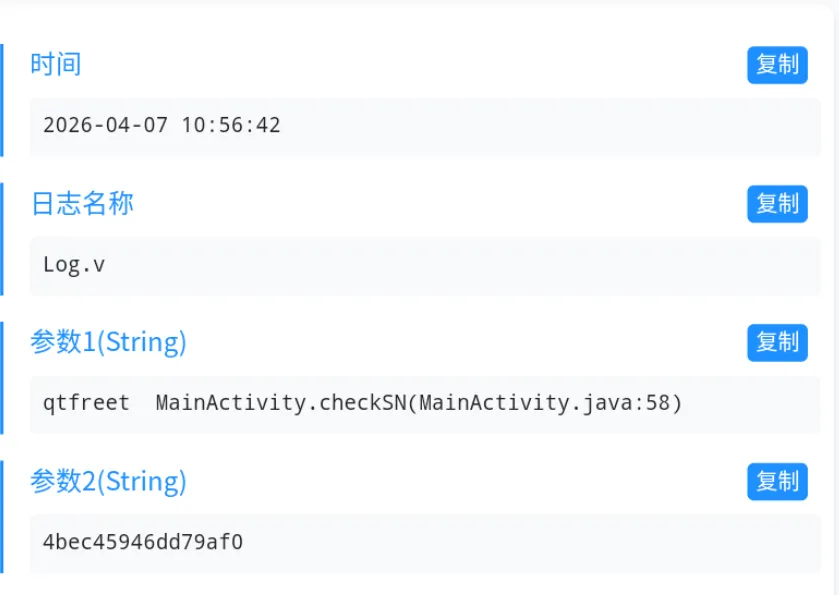Click the Log.v value box
This screenshot has height=595, width=839.
425,265
